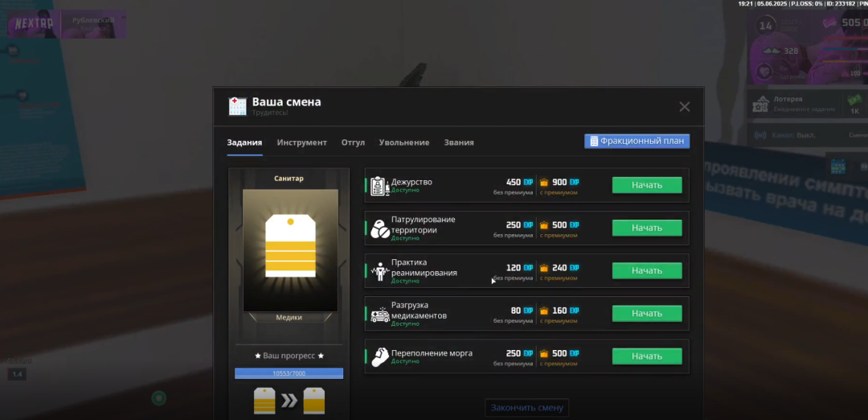Switch to the Инструмент tab
868x420 pixels.
pyautogui.click(x=301, y=142)
